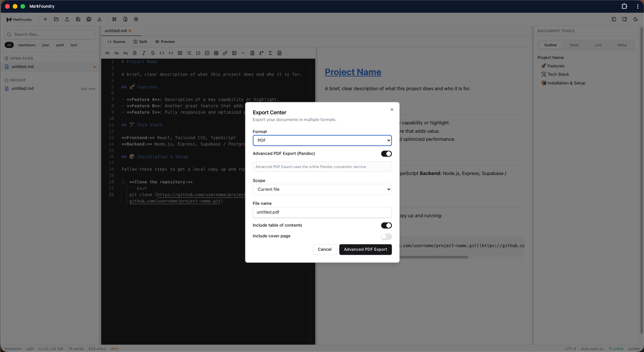This screenshot has height=352, width=644.
Task: Close the Export Center dialog with X
Action: coord(392,110)
